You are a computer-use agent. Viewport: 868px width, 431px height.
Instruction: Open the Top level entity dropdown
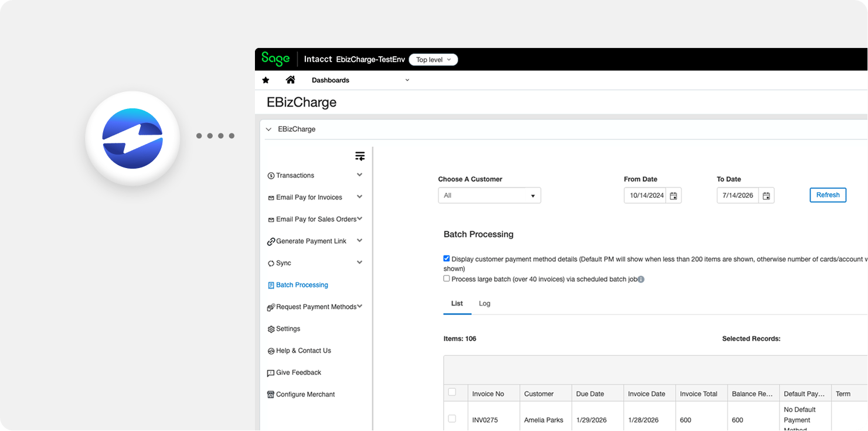point(433,60)
